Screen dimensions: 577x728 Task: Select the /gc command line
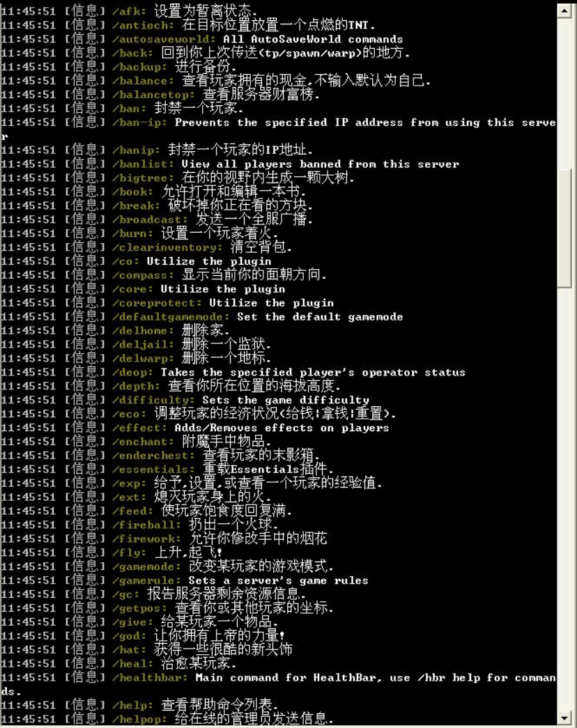pos(153,595)
